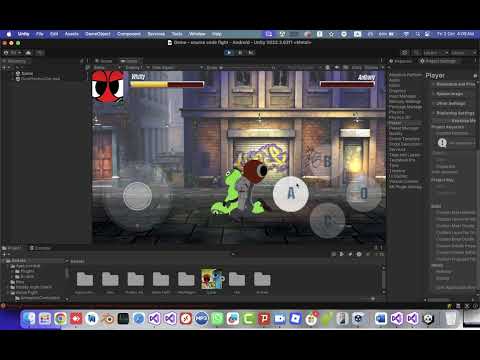Open the Unity account dropdown at top-left

pyautogui.click(x=13, y=53)
